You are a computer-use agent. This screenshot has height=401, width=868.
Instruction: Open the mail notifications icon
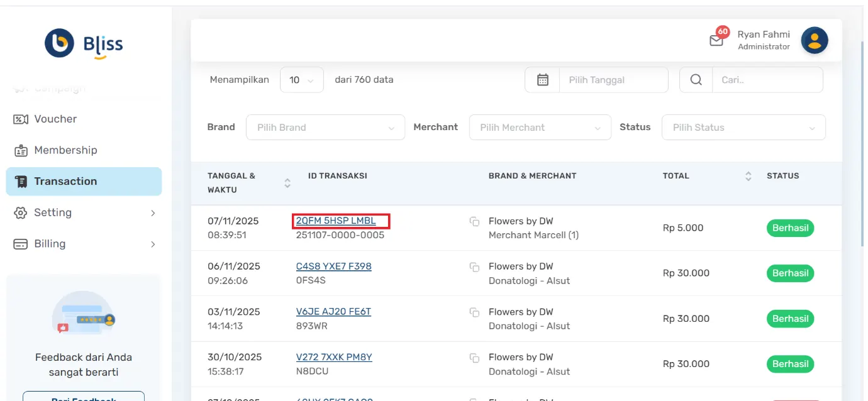[716, 41]
